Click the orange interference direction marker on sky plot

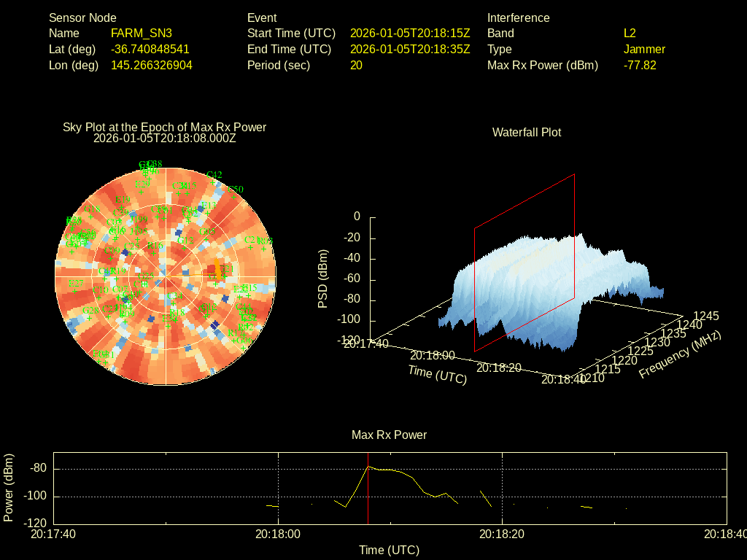tap(217, 271)
